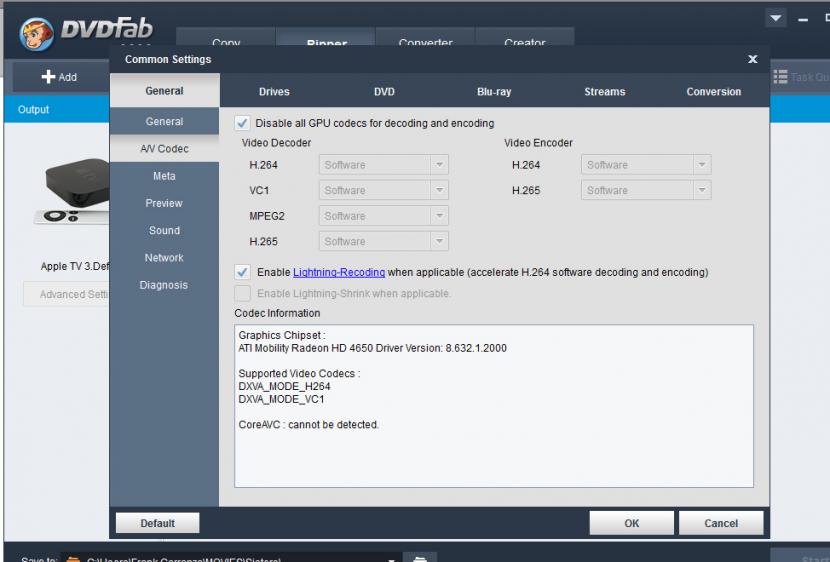Expand the MPEG2 decoder dropdown
Viewport: 830px width, 562px height.
(383, 216)
